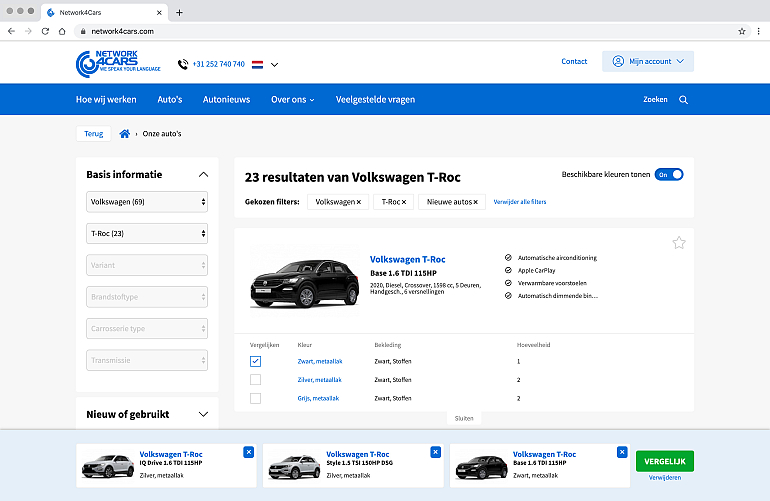
Task: Open the Grijs, metaallak color link
Action: pos(318,398)
